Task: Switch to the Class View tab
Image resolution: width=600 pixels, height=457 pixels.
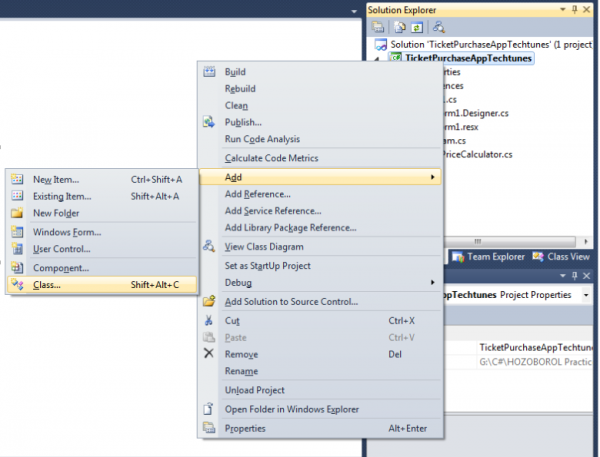Action: click(561, 256)
